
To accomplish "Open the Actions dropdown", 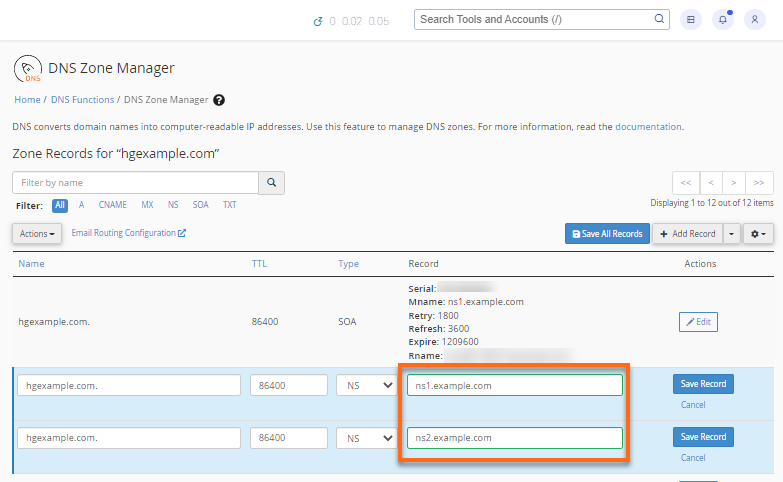I will (x=37, y=234).
